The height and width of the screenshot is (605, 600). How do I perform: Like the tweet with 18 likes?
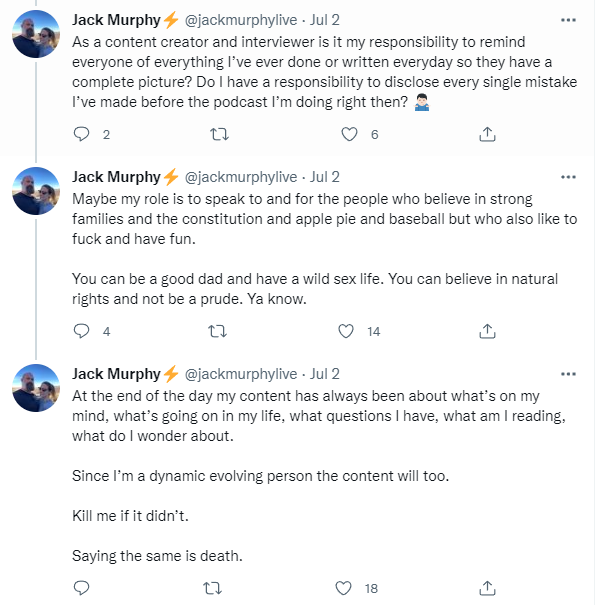(x=349, y=588)
